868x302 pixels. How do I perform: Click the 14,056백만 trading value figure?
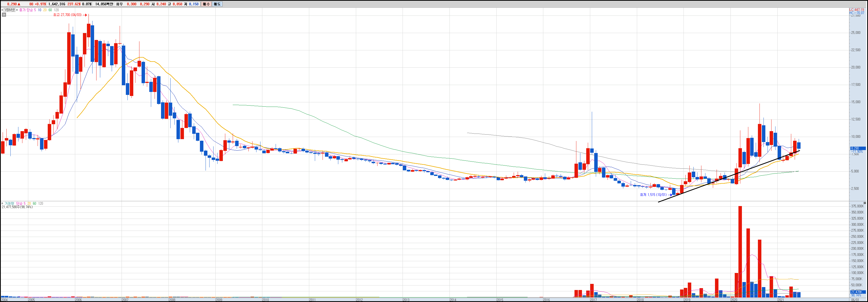(x=104, y=4)
